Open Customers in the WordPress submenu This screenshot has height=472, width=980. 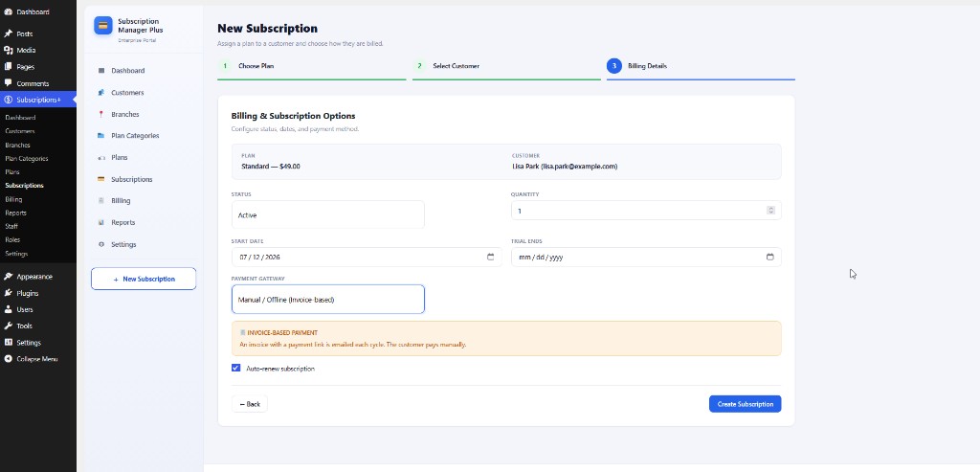click(20, 131)
